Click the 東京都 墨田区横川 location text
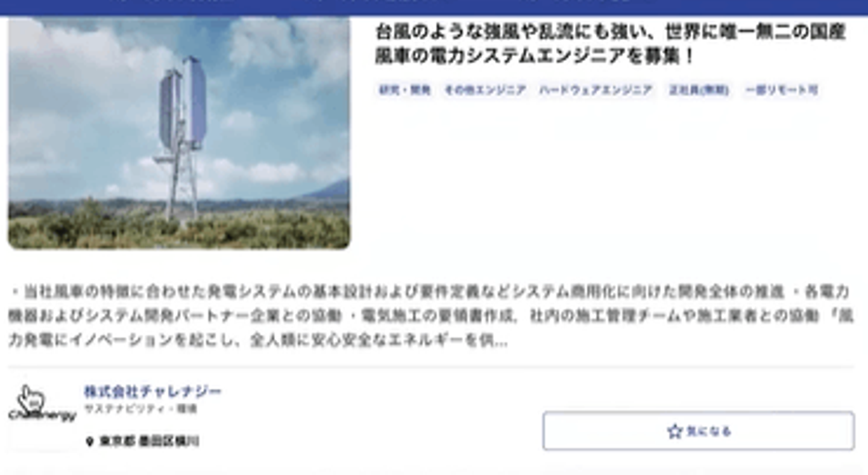This screenshot has height=475, width=868. click(149, 442)
